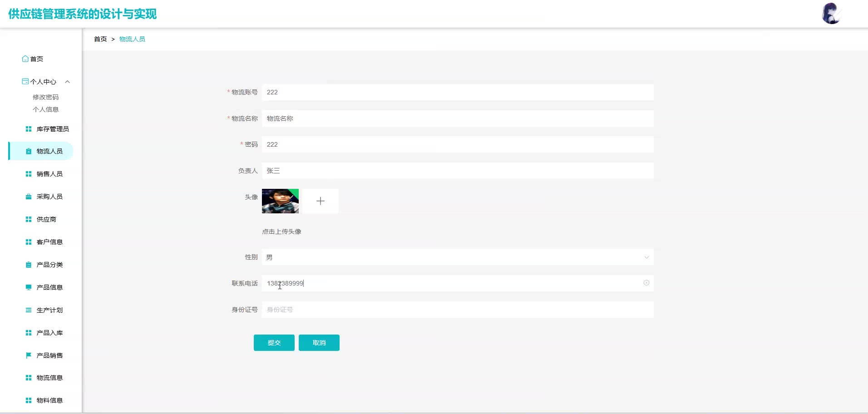Click the 联系电话 input field

point(458,283)
